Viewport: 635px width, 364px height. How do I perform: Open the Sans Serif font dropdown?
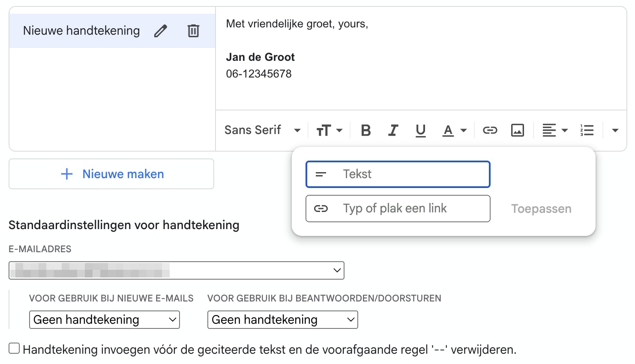pos(261,130)
